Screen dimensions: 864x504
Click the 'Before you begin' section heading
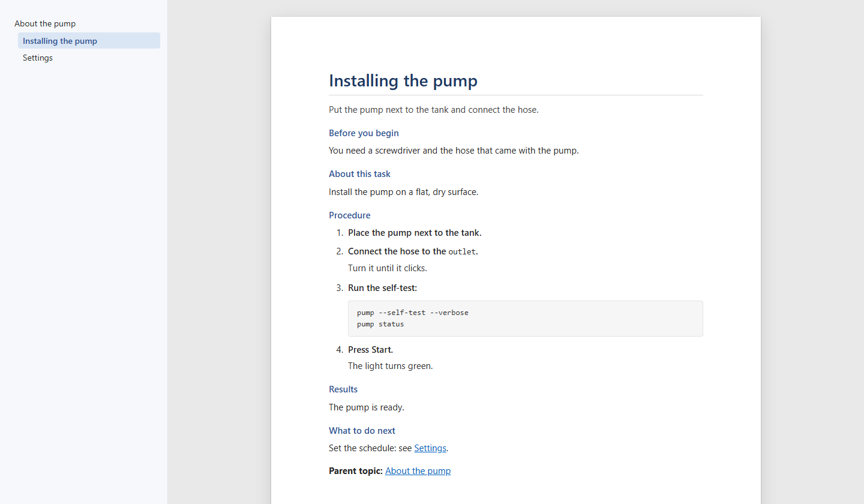[x=364, y=133]
